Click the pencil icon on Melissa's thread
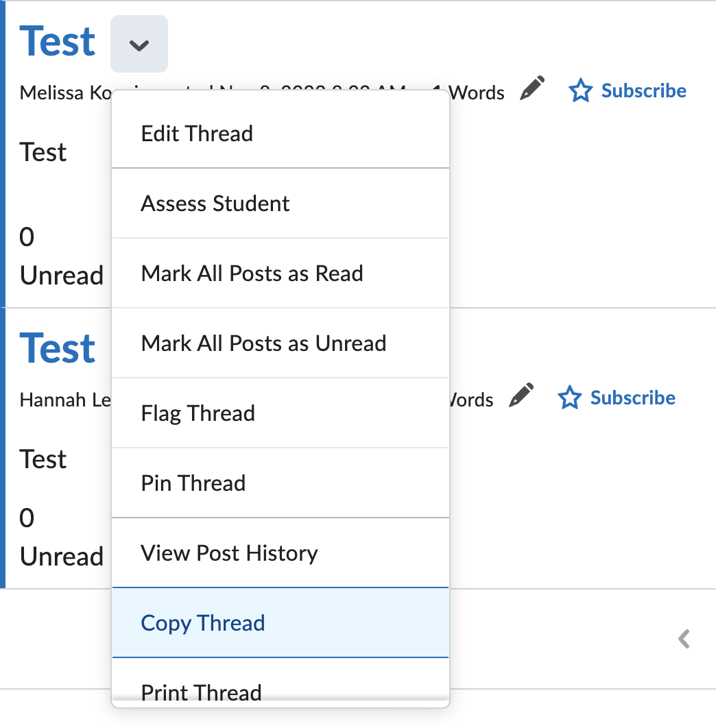716x728 pixels. 532,89
